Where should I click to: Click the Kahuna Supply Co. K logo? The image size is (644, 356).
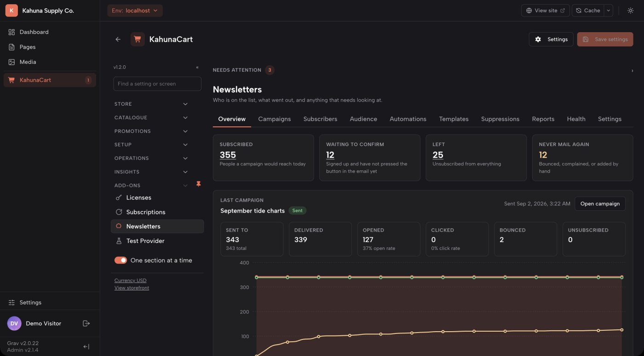(11, 11)
